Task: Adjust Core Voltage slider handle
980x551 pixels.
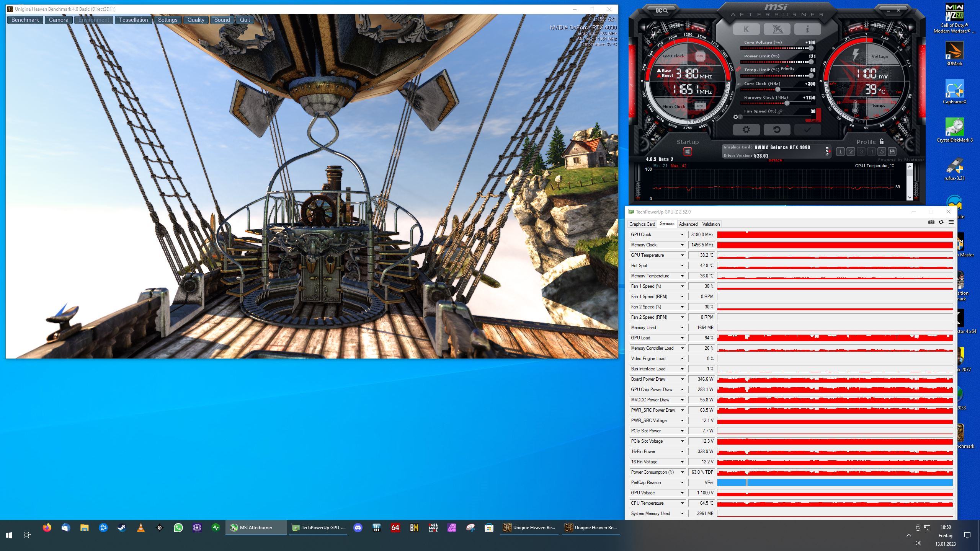Action: 811,48
